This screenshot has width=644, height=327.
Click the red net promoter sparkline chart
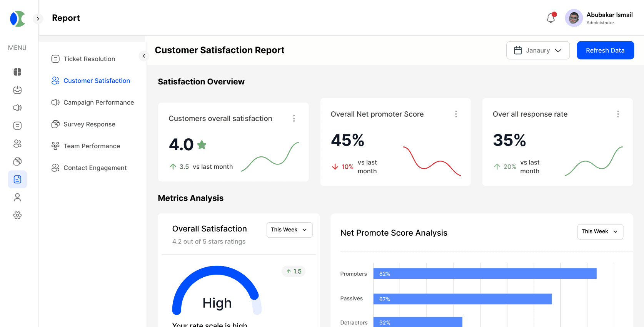(432, 161)
